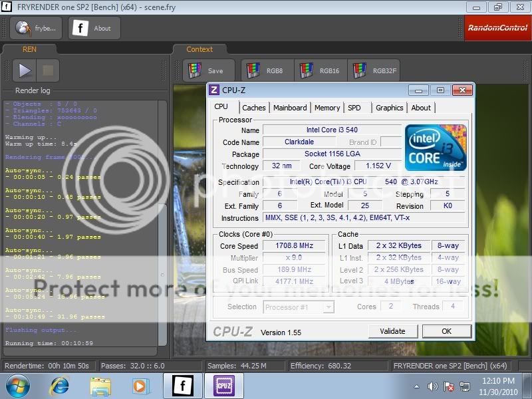This screenshot has height=399, width=532.
Task: Open the frybench toolbar icon
Action: pos(36,29)
